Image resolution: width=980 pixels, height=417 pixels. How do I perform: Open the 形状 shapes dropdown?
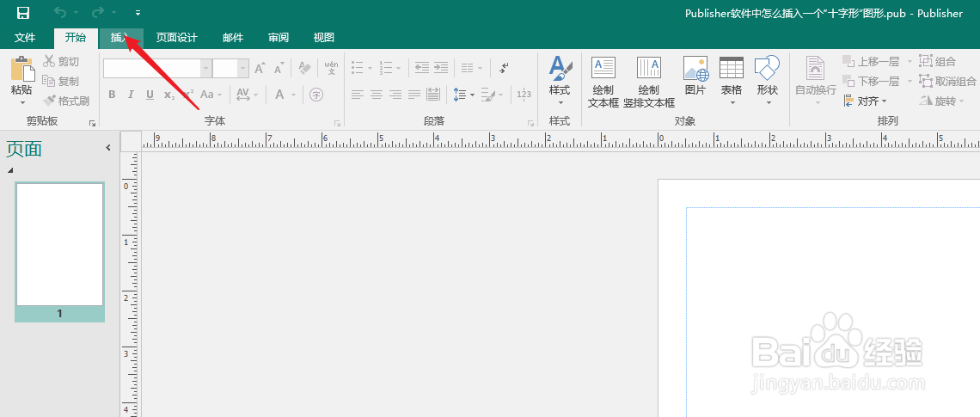767,82
